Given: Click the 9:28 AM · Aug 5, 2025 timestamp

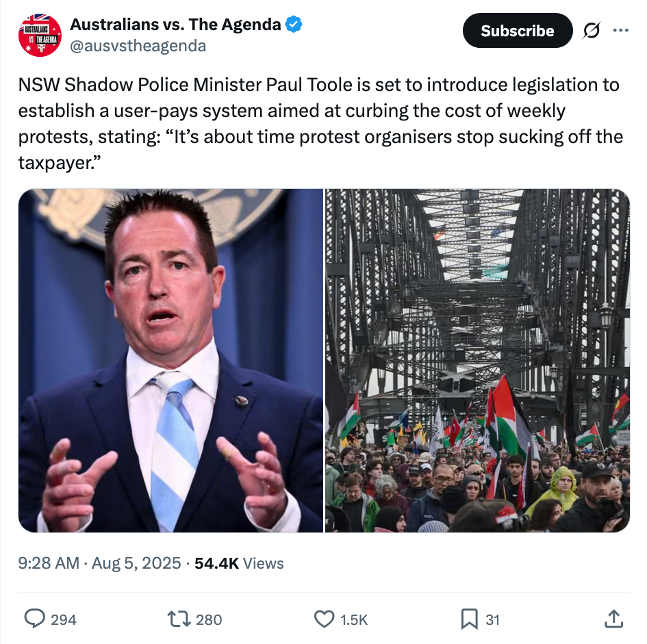Looking at the screenshot, I should 99,563.
